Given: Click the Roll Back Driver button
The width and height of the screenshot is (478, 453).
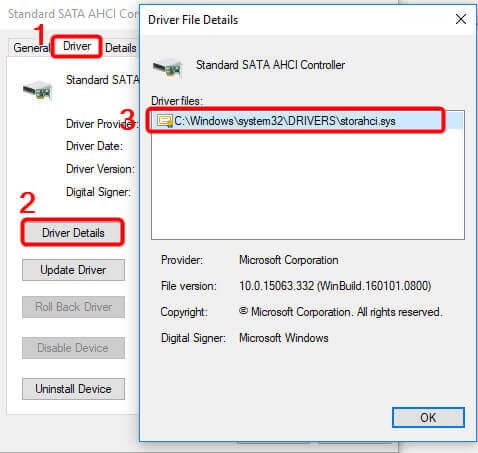Looking at the screenshot, I should (x=73, y=307).
